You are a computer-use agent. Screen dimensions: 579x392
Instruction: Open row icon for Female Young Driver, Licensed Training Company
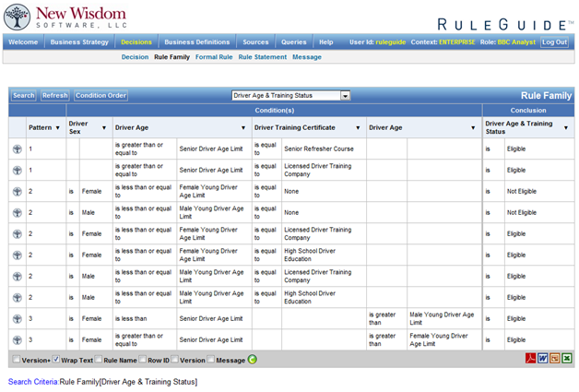pos(18,234)
